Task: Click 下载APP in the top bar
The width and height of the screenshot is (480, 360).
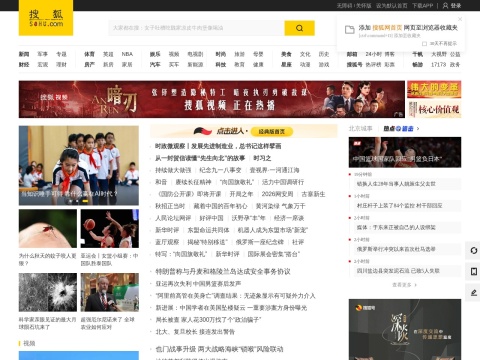Action: click(x=422, y=6)
